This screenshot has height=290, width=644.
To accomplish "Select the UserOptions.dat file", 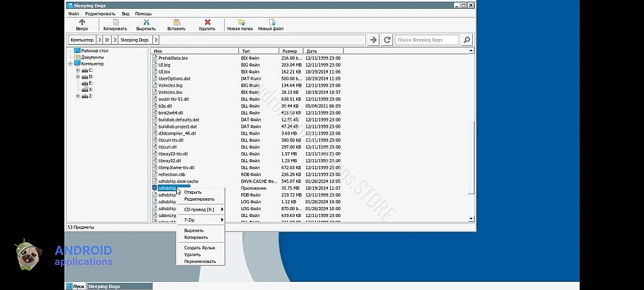I will tap(174, 79).
